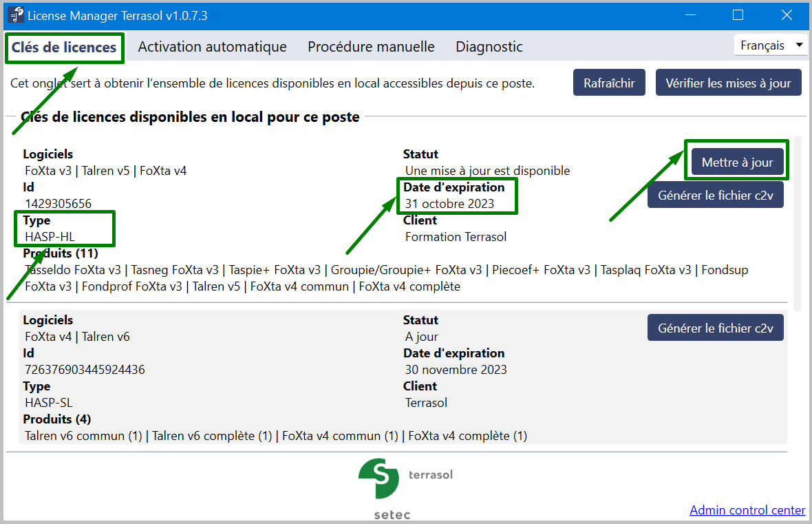The height and width of the screenshot is (524, 812).
Task: Click the HASP-SL type value
Action: pos(49,403)
